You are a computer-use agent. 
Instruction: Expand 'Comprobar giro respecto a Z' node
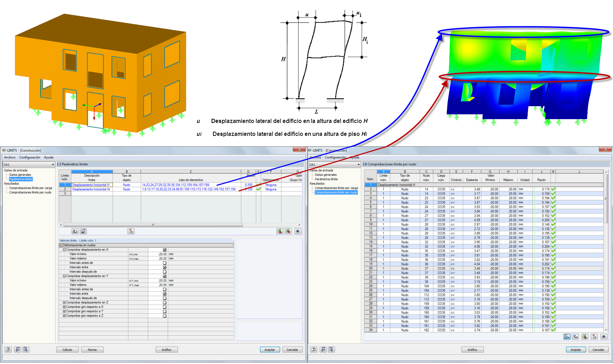point(64,316)
